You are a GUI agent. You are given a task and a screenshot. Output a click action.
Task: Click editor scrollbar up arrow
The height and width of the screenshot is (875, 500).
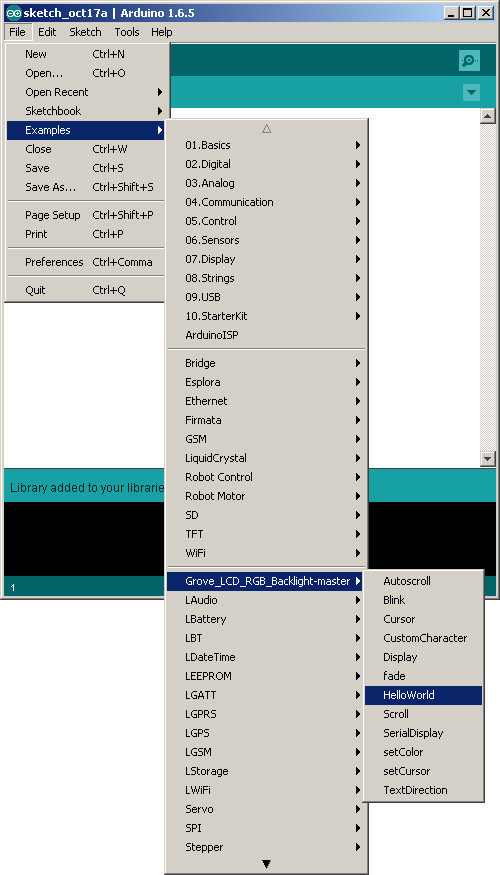488,116
